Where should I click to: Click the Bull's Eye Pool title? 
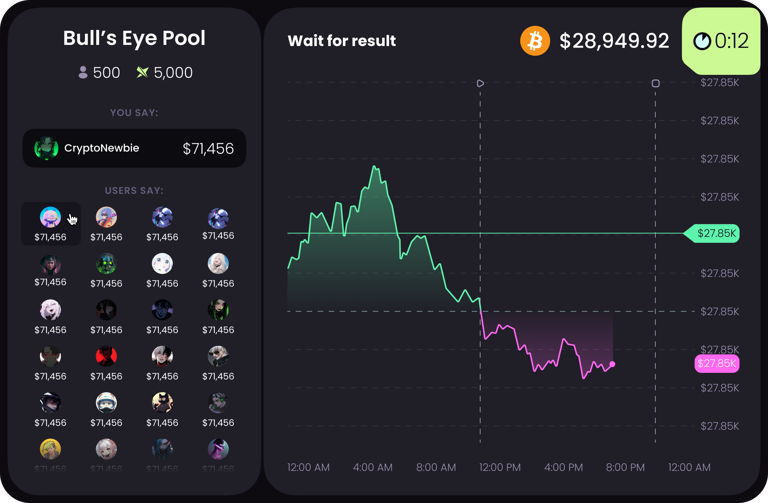click(x=134, y=38)
